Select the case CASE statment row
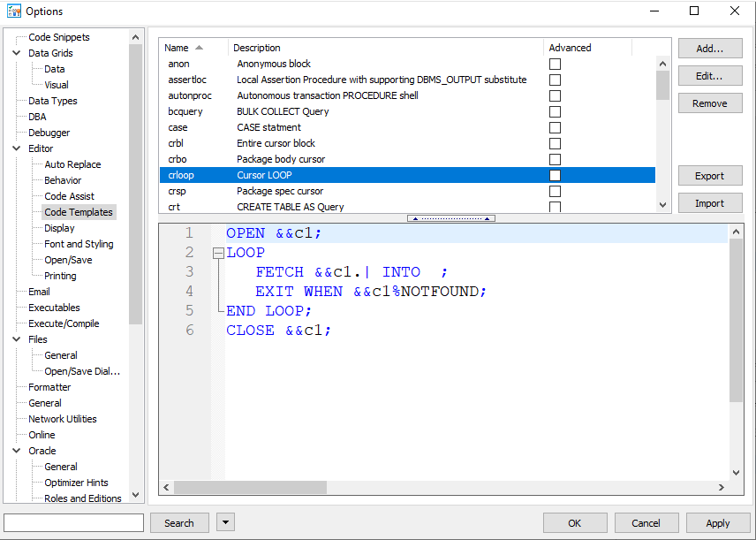This screenshot has width=756, height=540. pyautogui.click(x=407, y=127)
